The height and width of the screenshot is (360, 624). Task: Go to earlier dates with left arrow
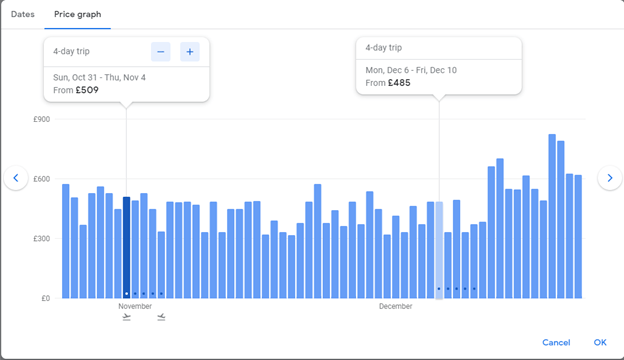pos(16,178)
